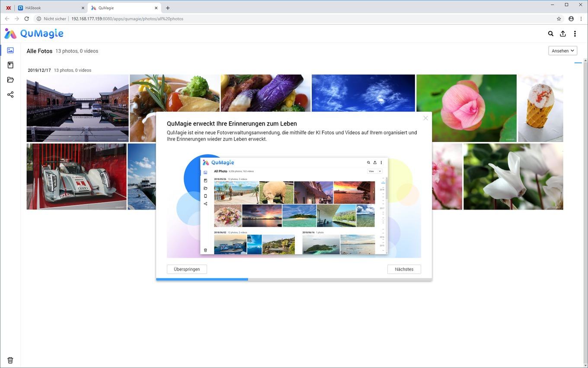Viewport: 588px width, 368px height.
Task: Click the dialog progress bar
Action: pos(294,279)
